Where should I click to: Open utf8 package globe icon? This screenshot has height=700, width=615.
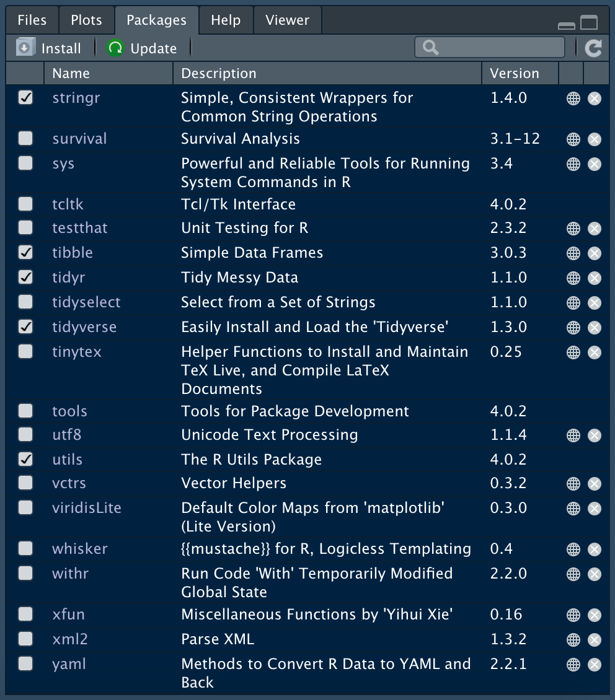pos(573,435)
